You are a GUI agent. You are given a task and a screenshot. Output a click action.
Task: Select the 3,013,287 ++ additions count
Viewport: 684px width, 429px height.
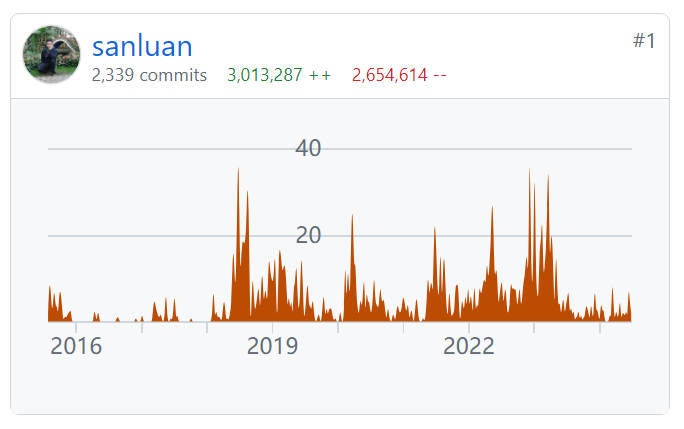pyautogui.click(x=279, y=75)
